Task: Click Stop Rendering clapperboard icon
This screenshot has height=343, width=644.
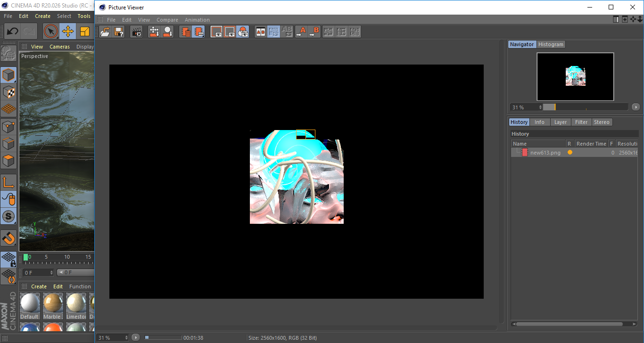Action: tap(136, 32)
